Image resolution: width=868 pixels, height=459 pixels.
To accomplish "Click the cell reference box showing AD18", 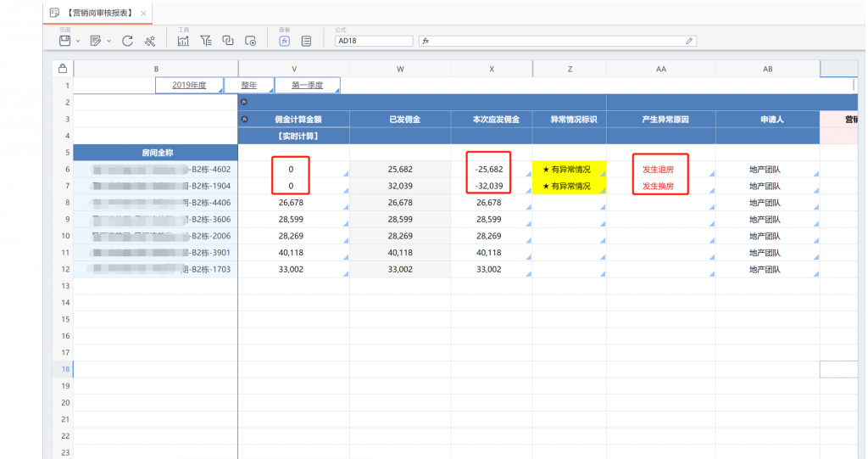I will click(x=373, y=41).
